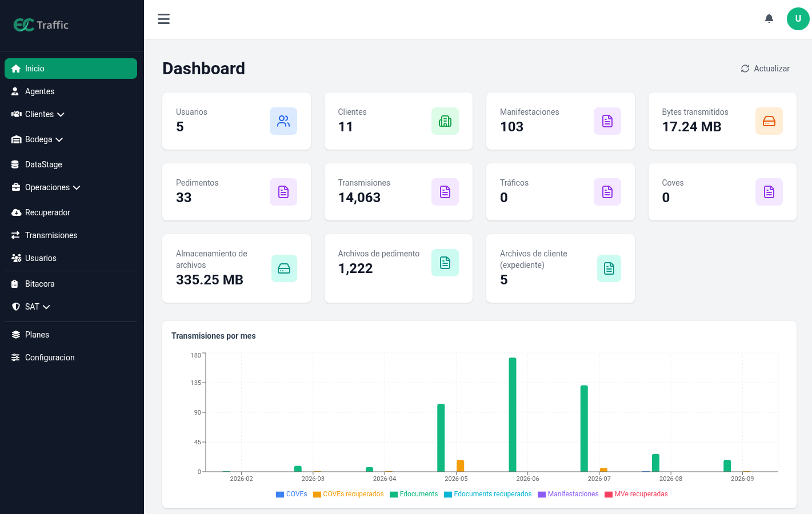Open the notifications bell
Screen dimensions: 812x514
pos(769,19)
